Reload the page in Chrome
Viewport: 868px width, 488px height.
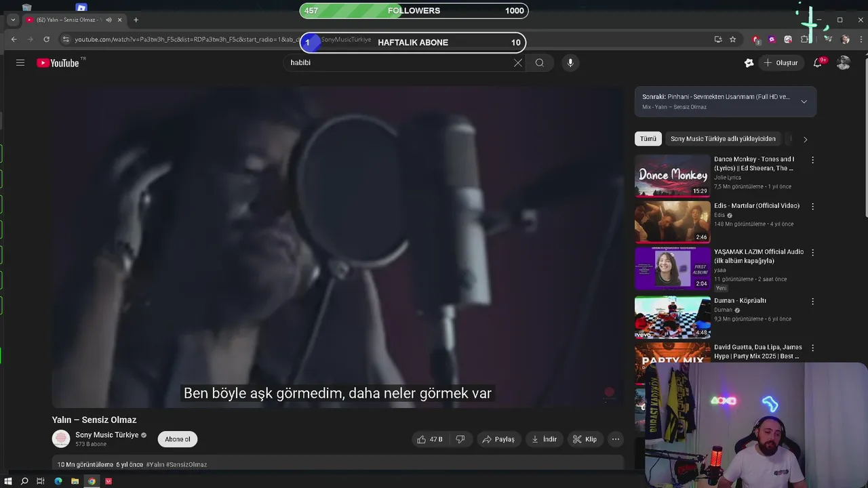[46, 39]
